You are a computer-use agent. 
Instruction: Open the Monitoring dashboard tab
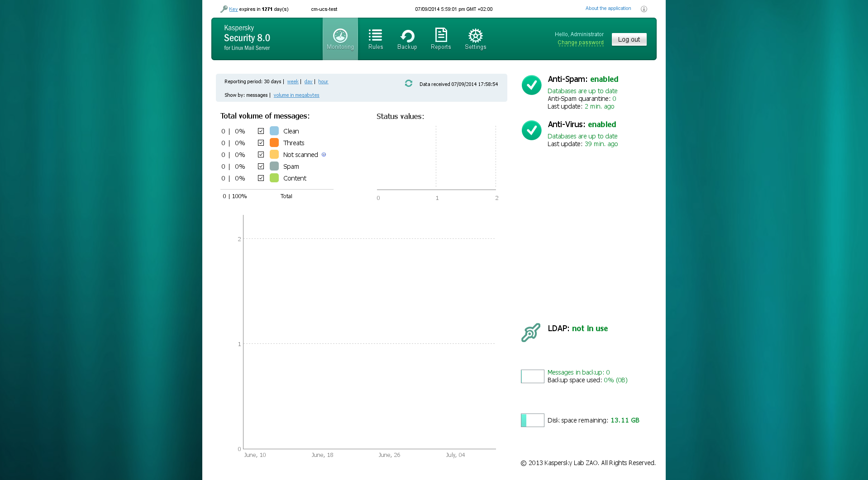click(340, 39)
